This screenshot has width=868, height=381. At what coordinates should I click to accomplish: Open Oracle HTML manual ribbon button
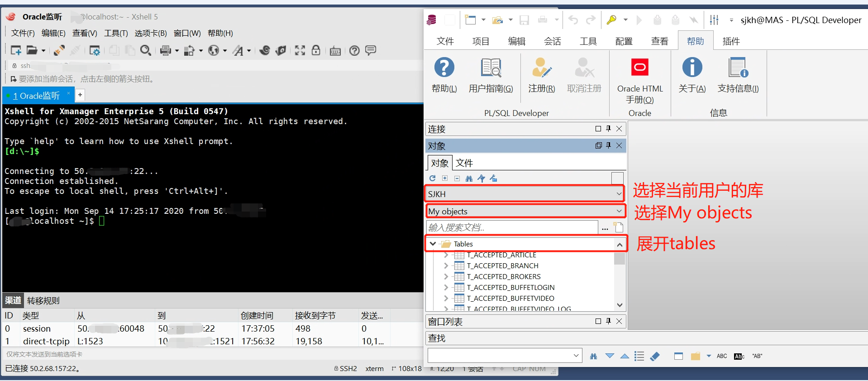pos(639,81)
